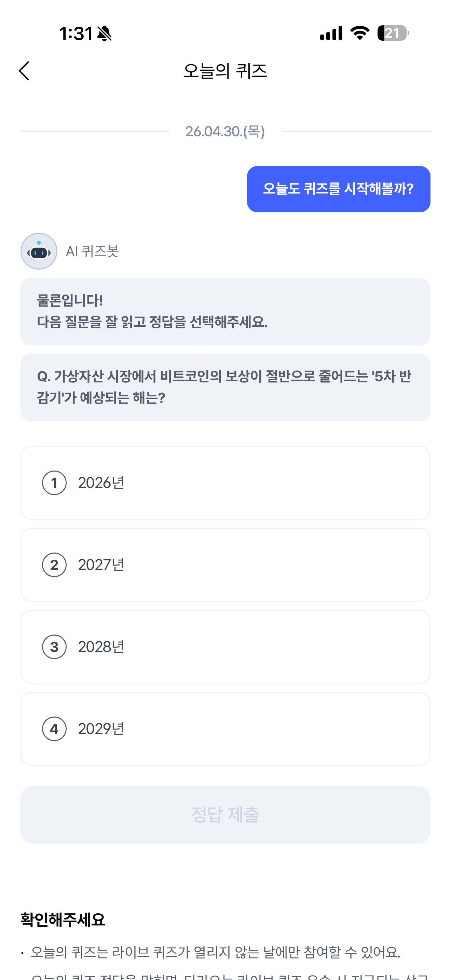The height and width of the screenshot is (980, 451).
Task: Tap the 정답 제출 submit button
Action: coord(225,815)
